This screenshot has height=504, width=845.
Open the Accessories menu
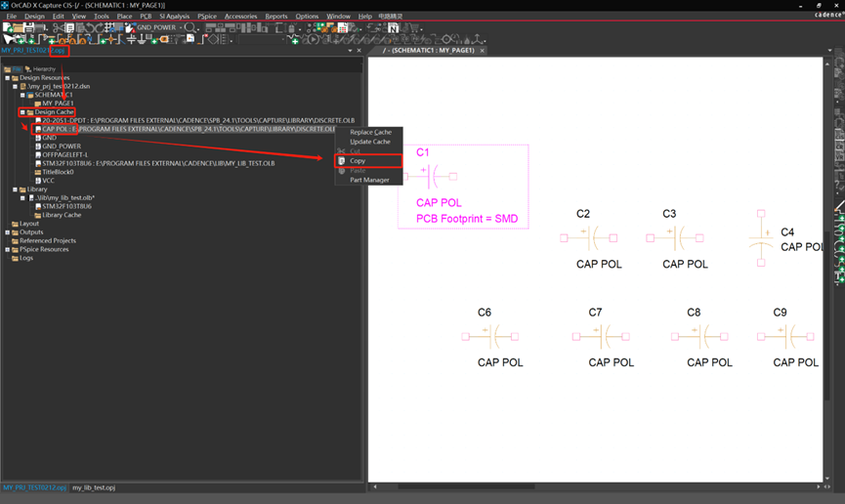[241, 17]
